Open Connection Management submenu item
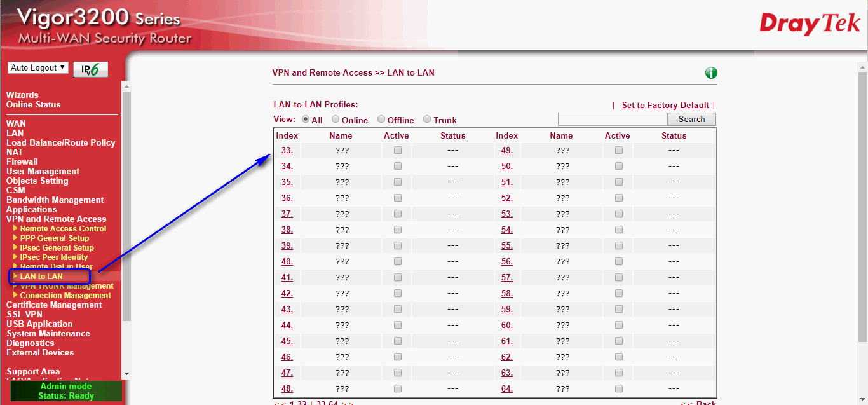The image size is (868, 405). pos(65,296)
